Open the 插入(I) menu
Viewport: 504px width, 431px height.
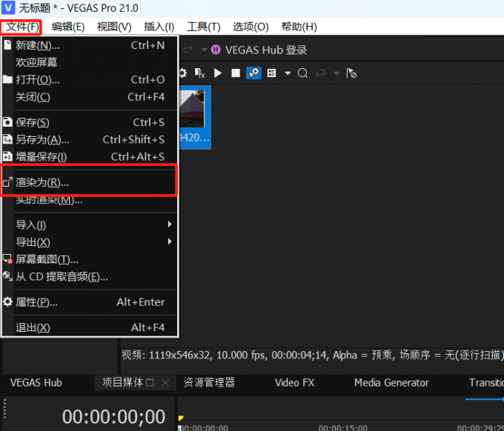pos(159,27)
